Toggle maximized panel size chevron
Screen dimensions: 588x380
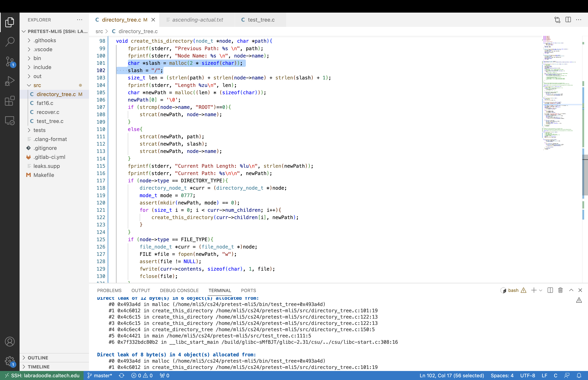click(571, 290)
